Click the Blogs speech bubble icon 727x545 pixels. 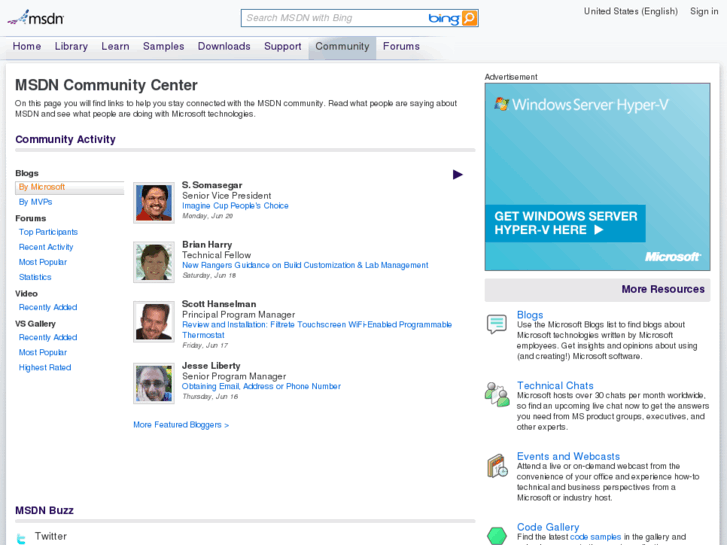pyautogui.click(x=497, y=323)
